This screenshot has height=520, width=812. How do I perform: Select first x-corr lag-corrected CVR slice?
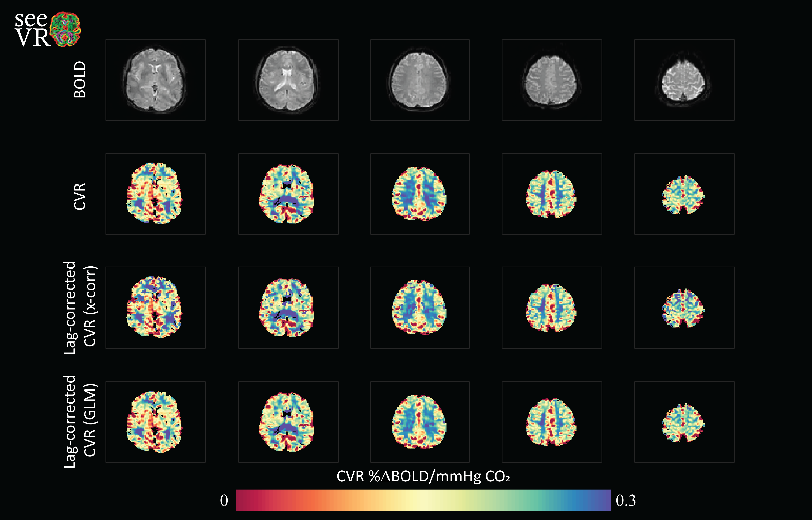pos(156,307)
